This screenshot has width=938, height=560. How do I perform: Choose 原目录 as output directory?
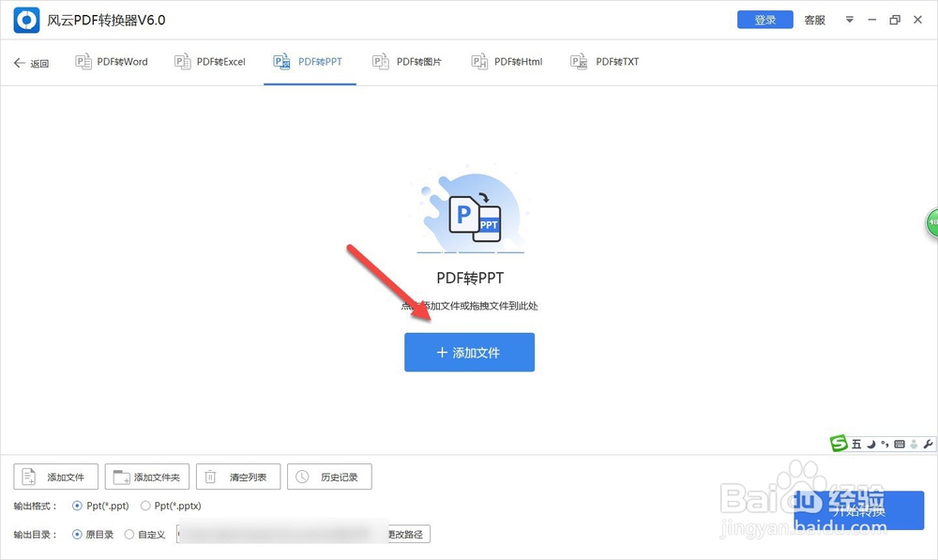pos(93,535)
